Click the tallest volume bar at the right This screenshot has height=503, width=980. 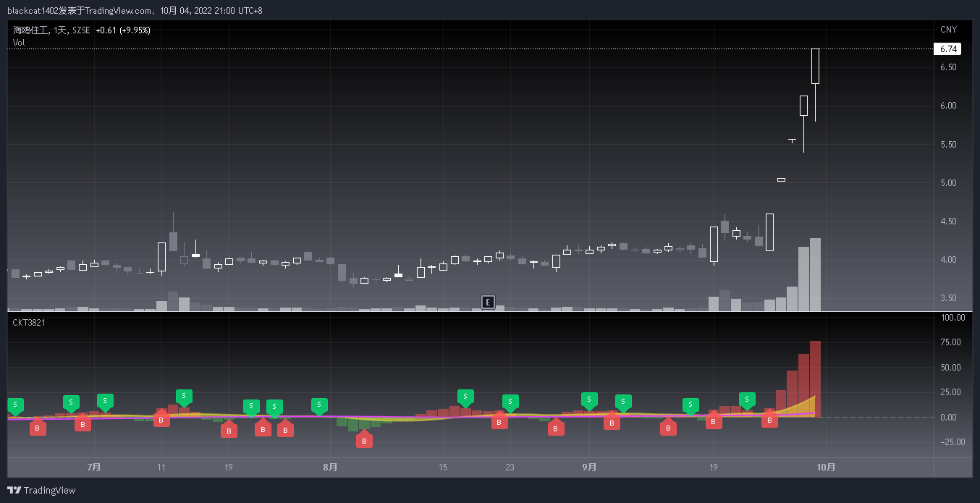pos(815,275)
